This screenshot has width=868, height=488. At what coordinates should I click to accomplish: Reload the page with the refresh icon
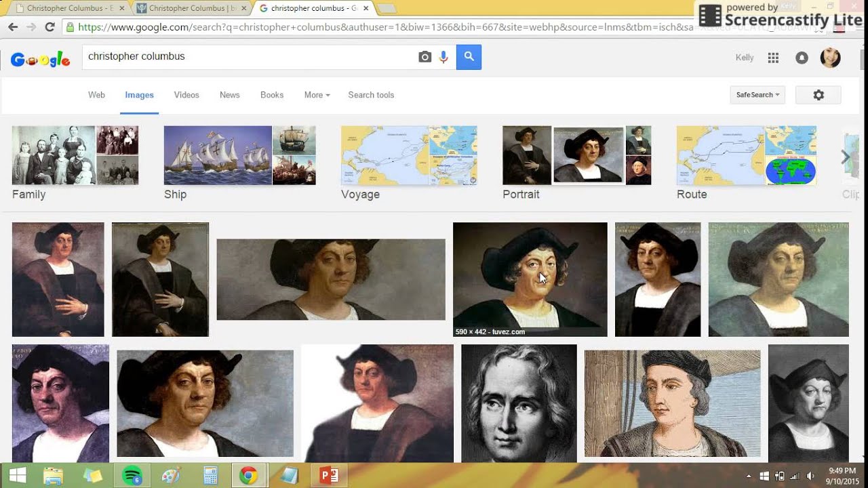tap(50, 27)
